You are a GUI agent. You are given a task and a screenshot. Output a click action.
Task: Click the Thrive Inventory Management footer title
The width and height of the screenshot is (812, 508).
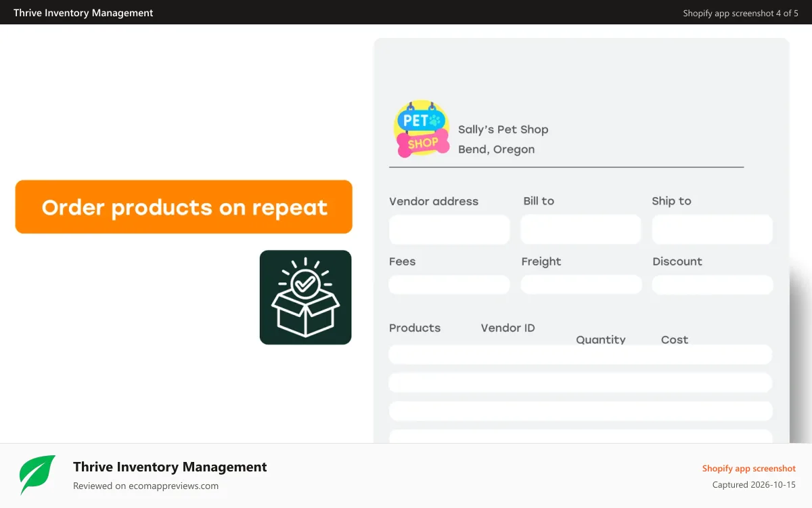(x=170, y=467)
